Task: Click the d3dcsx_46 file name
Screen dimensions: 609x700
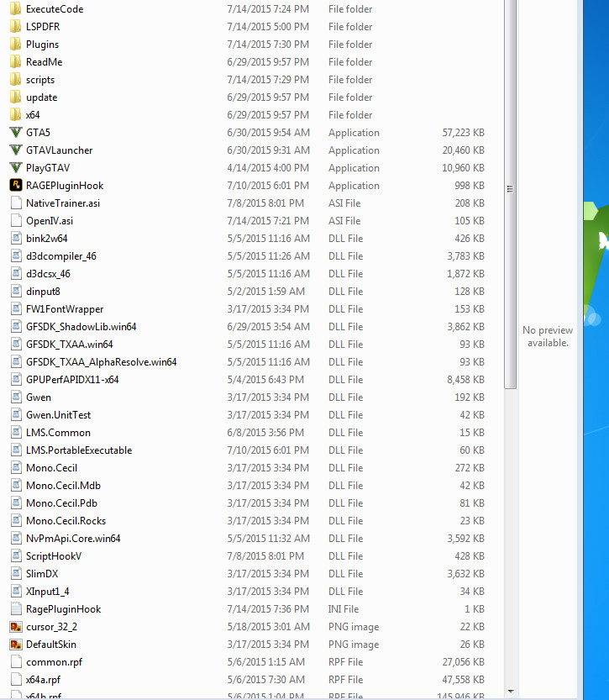Action: point(48,274)
